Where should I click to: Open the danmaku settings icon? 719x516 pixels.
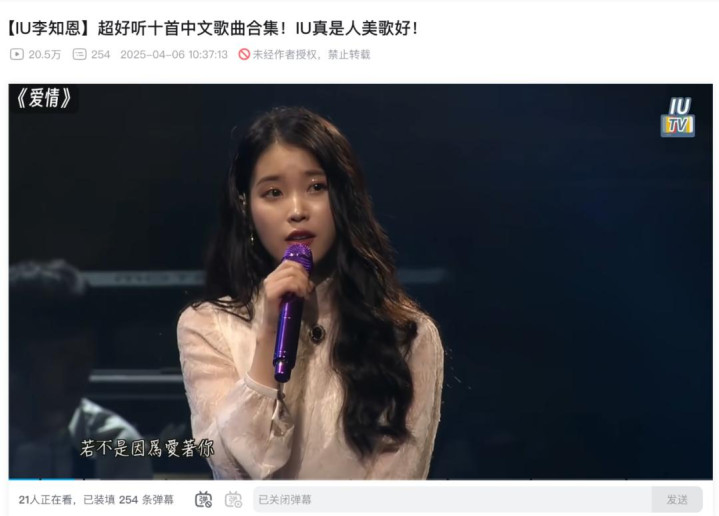pyautogui.click(x=233, y=499)
